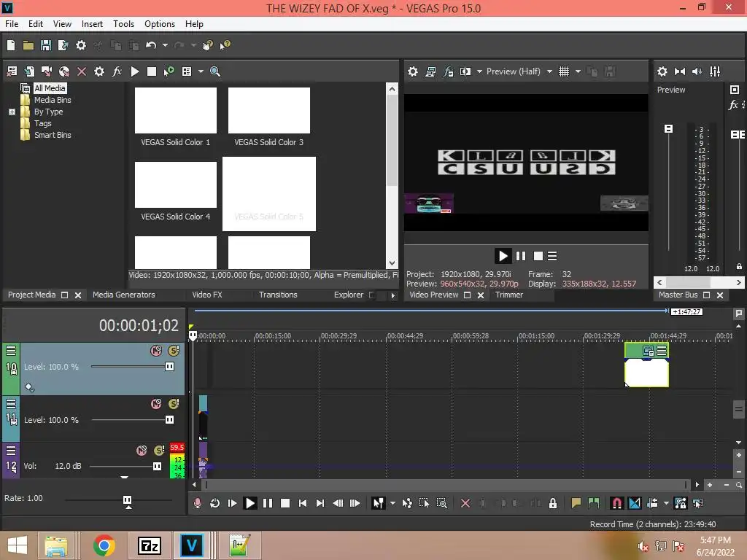Open Master Bus audio properties gear
Image resolution: width=747 pixels, height=560 pixels.
click(x=662, y=71)
